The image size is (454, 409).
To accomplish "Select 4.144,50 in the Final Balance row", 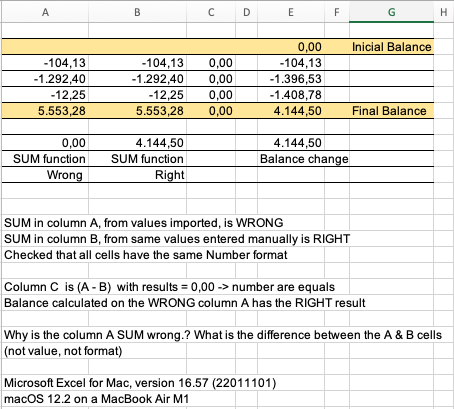I will pyautogui.click(x=291, y=111).
